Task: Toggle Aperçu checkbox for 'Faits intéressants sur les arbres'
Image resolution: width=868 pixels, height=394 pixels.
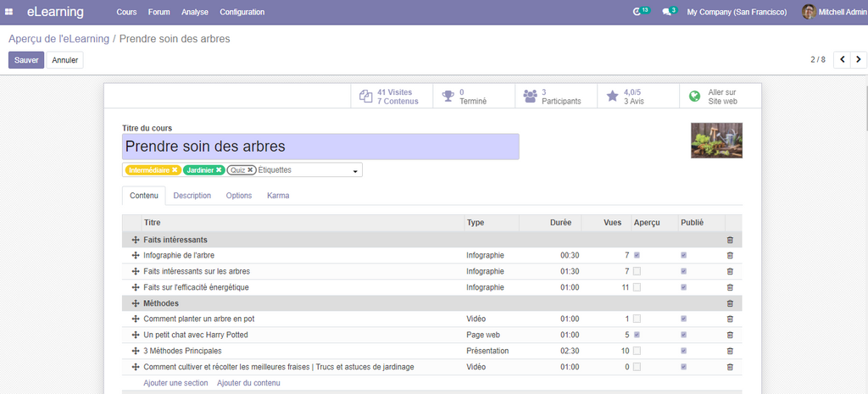Action: (x=637, y=271)
